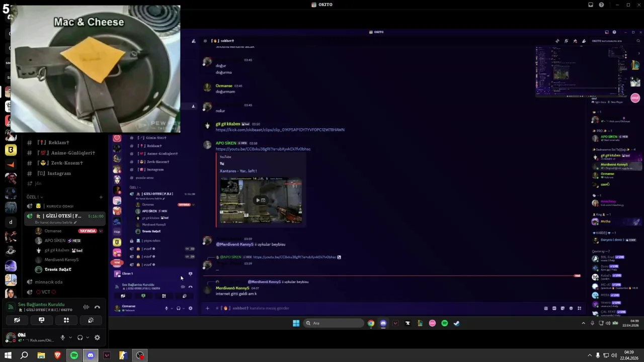This screenshot has width=644, height=362.
Task: Open the j4n channel
Action: pos(65,184)
